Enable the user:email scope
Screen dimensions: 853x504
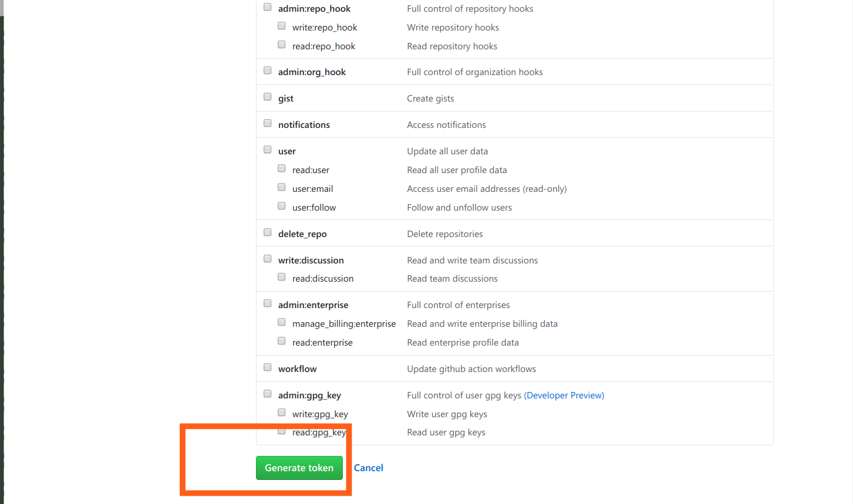(x=282, y=188)
